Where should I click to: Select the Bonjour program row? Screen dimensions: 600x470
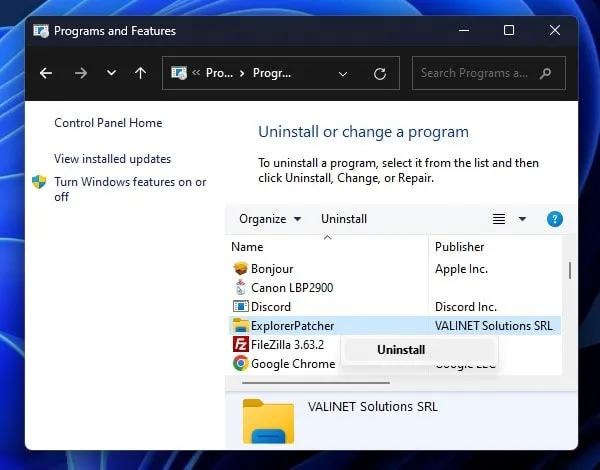[x=395, y=269]
